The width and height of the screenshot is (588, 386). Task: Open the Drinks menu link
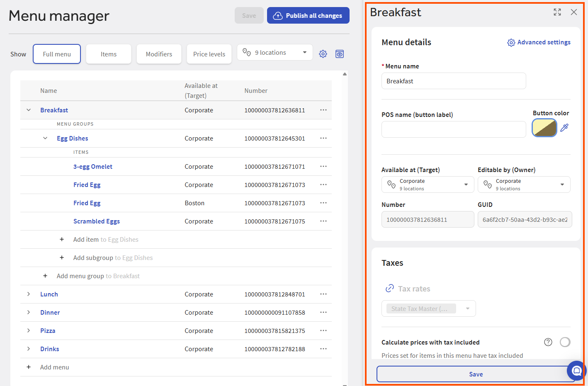[50, 349]
